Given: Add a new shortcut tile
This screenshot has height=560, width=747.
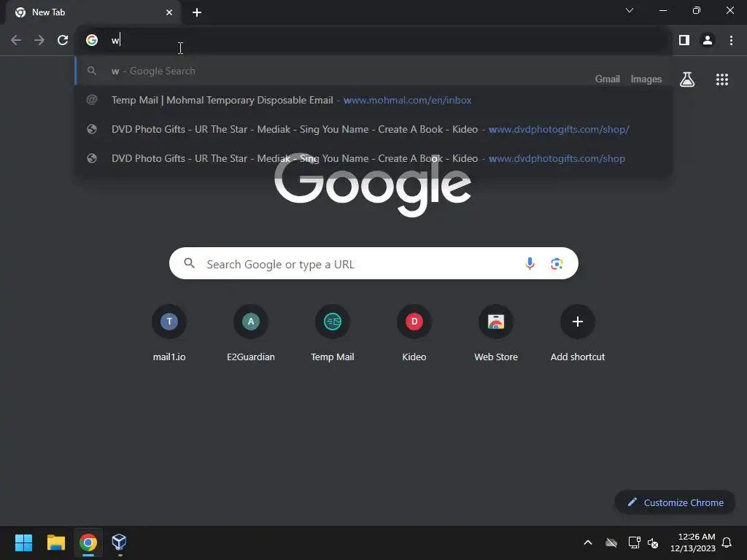Looking at the screenshot, I should [578, 333].
